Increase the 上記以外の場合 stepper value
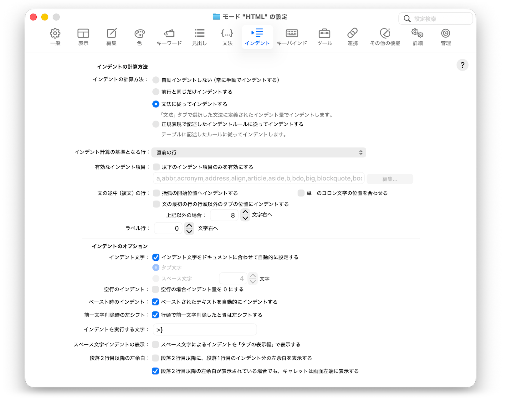 click(x=245, y=212)
